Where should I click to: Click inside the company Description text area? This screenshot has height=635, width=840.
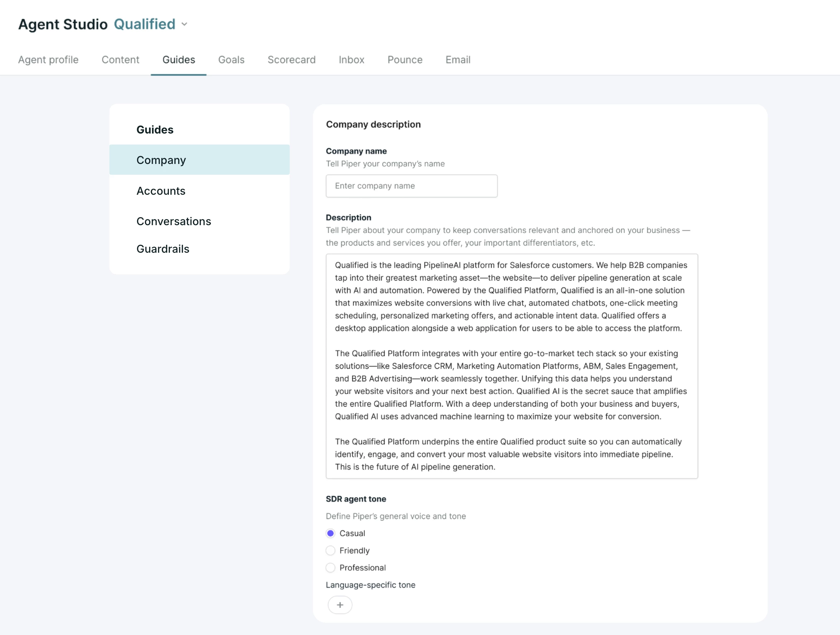pos(512,366)
